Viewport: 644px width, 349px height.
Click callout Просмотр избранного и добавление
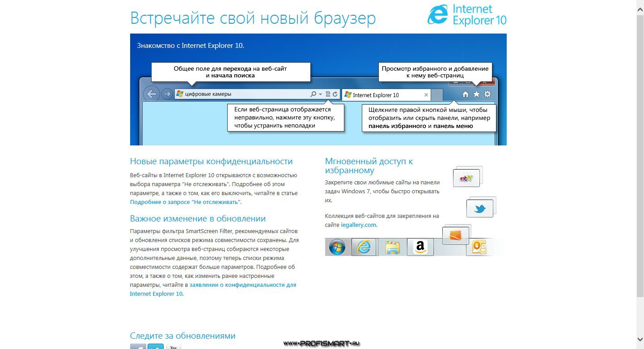pyautogui.click(x=435, y=72)
